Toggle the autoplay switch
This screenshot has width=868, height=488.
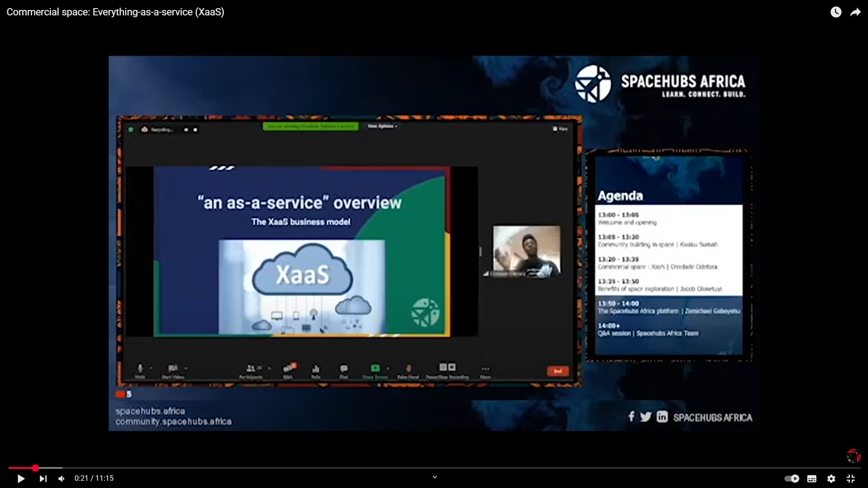tap(791, 478)
